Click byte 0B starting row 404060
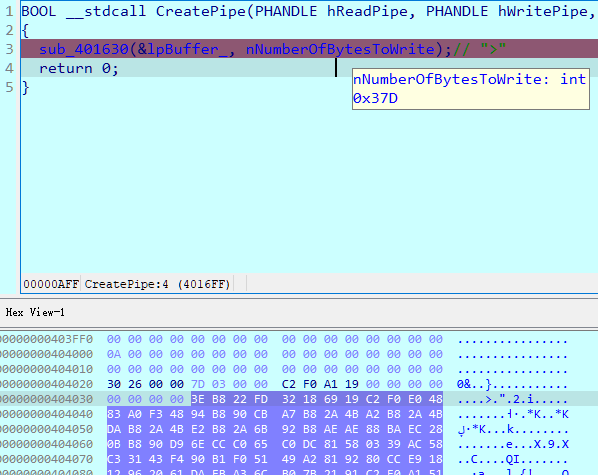 point(114,444)
